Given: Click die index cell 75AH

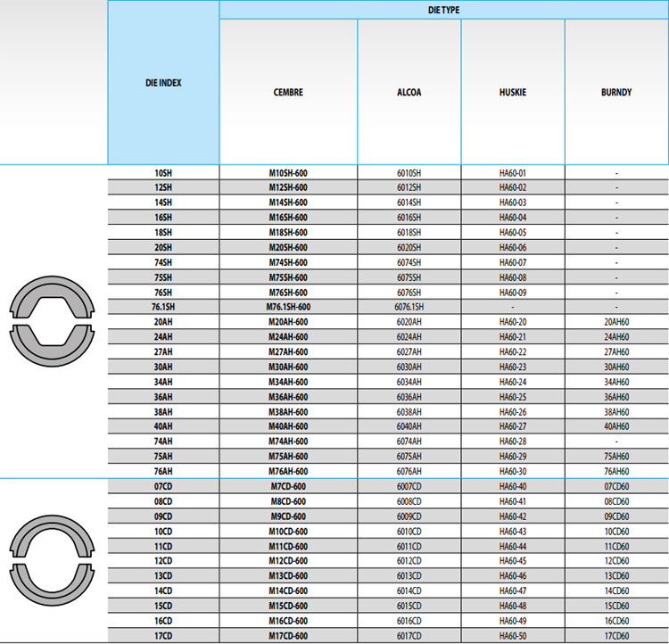Looking at the screenshot, I should click(x=163, y=456).
